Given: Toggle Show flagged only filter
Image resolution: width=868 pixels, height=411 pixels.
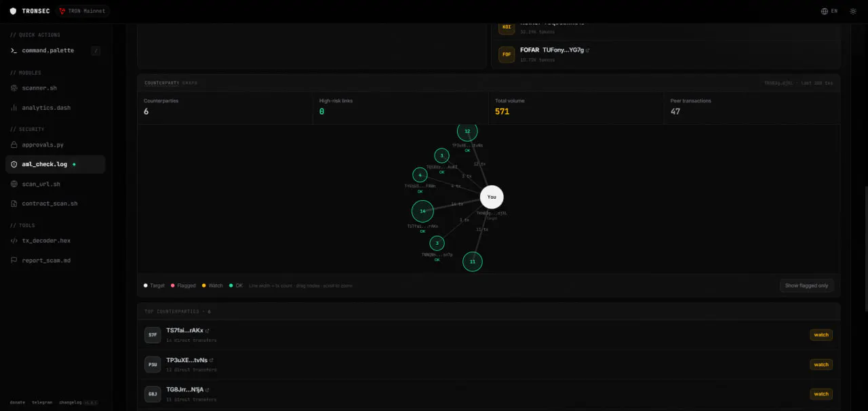Looking at the screenshot, I should coord(806,286).
